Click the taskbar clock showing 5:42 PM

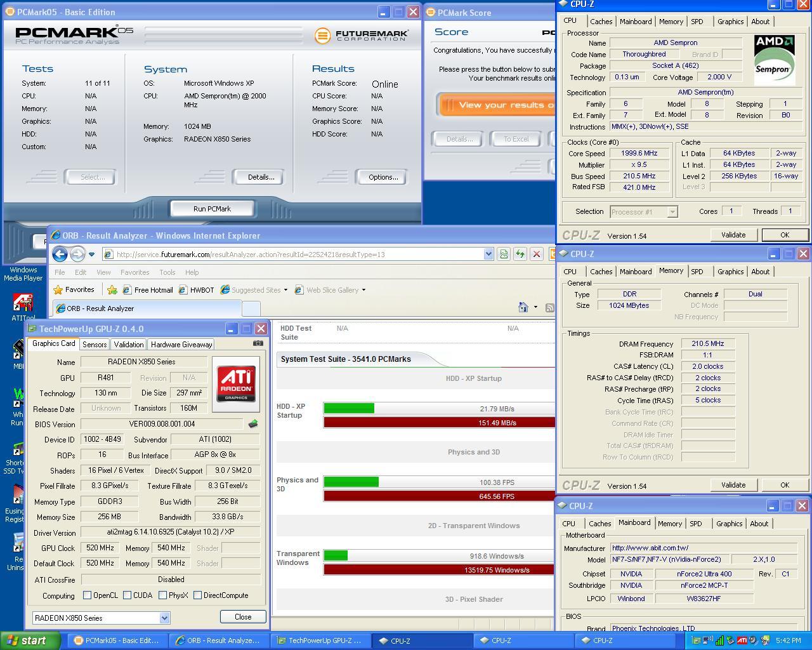pos(788,640)
